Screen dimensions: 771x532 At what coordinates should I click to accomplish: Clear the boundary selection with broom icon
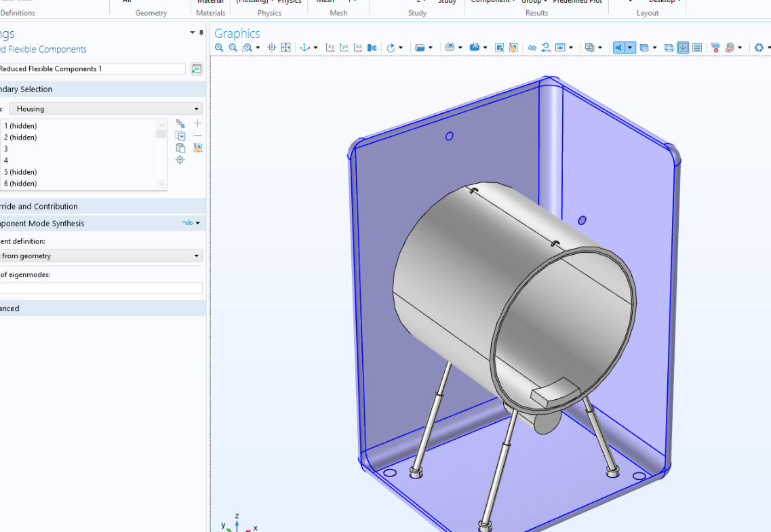198,148
